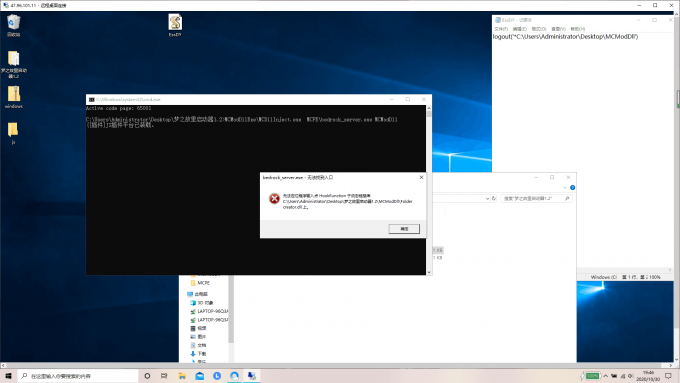Screen dimensions: 680x383
Task: Click the taskbar search box
Action: coord(78,376)
